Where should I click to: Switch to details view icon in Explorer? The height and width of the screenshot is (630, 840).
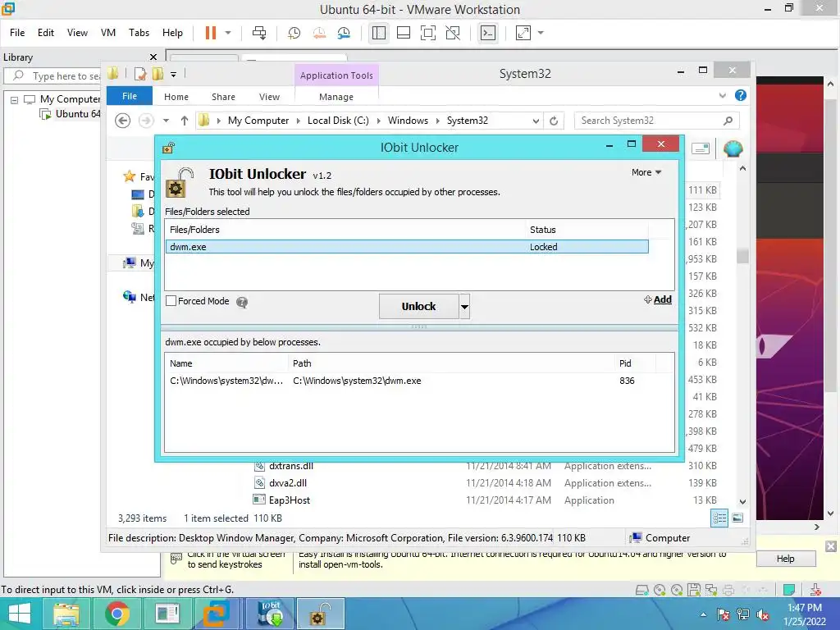(x=719, y=518)
